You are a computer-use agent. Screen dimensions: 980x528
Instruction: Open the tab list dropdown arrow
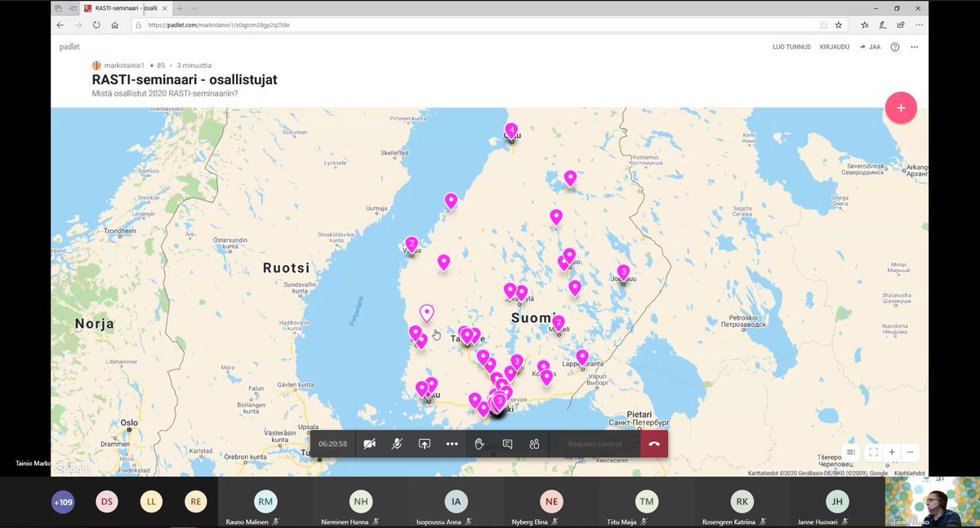click(x=194, y=7)
